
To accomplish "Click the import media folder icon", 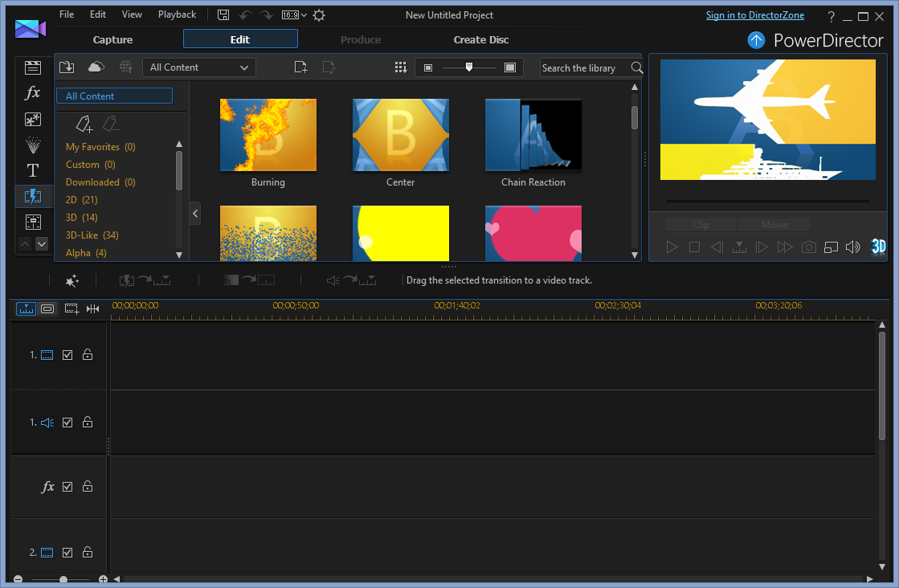I will tap(67, 67).
